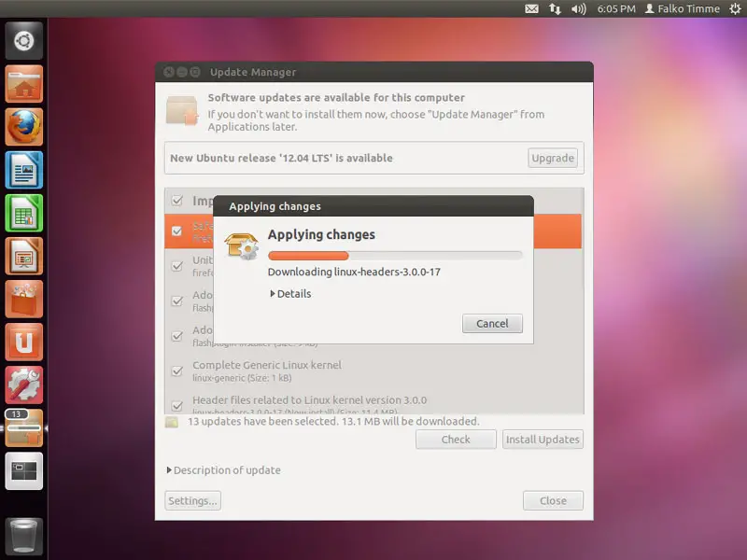Uncheck Header files related to Linux kernel checkbox
The width and height of the screenshot is (747, 560).
(177, 406)
